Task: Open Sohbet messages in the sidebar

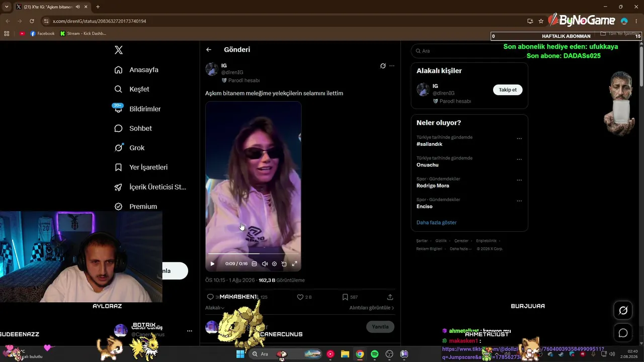Action: (133, 128)
